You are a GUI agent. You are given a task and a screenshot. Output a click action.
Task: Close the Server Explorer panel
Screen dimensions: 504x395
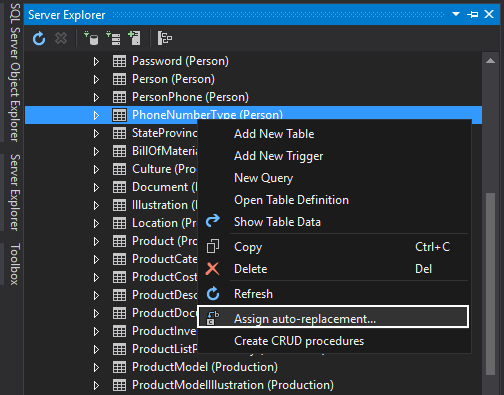pos(489,14)
